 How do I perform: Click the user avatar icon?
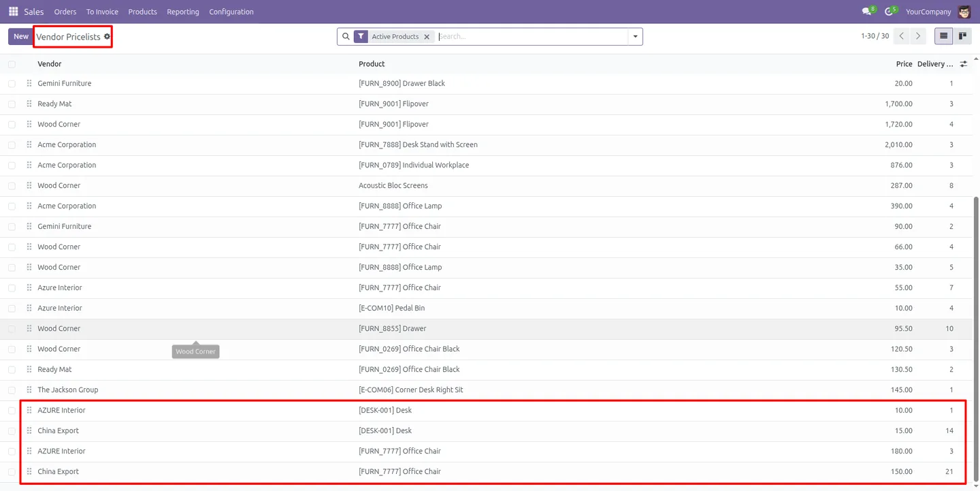pos(964,12)
